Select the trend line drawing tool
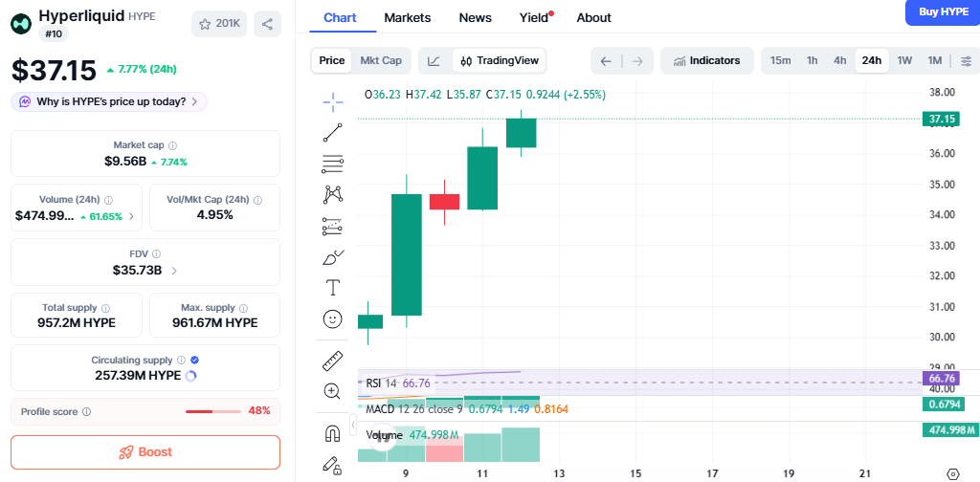The image size is (980, 482). click(333, 133)
